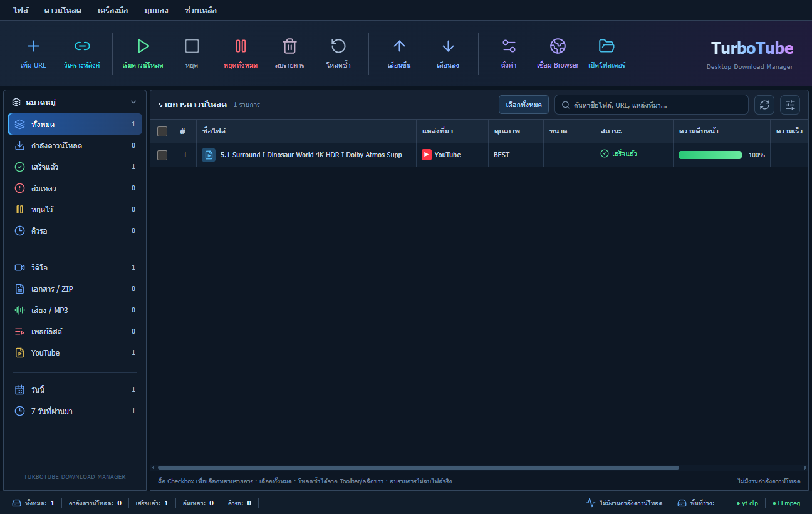
Task: Open the list filter options icon
Action: (790, 105)
